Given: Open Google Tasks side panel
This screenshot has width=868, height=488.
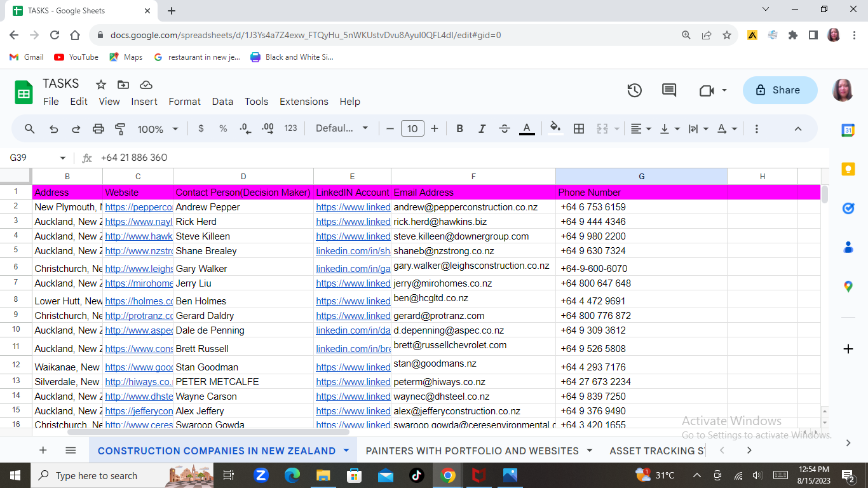Looking at the screenshot, I should (x=848, y=208).
